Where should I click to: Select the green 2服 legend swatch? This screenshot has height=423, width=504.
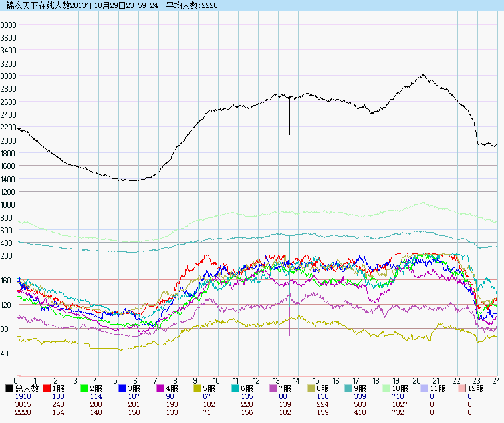pos(85,388)
